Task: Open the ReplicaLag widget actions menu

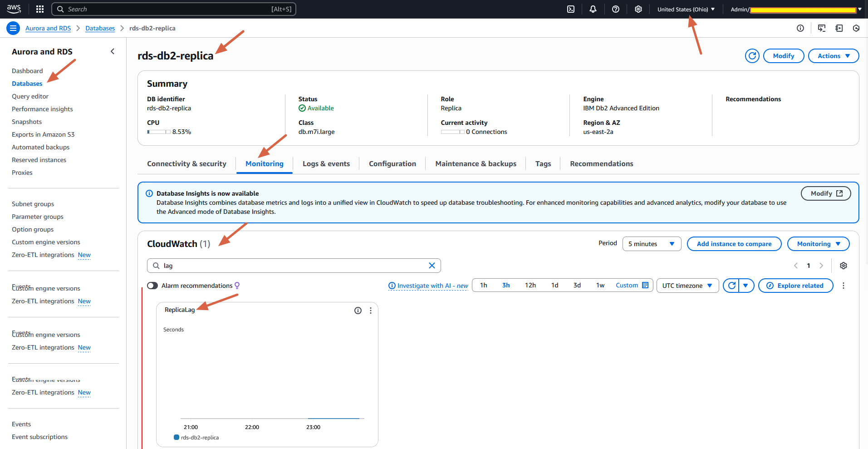Action: pos(371,311)
